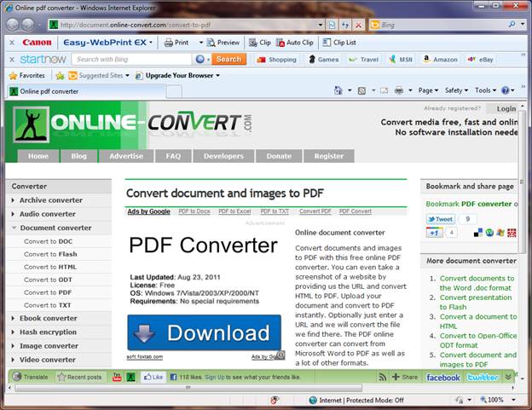Click the facebook button in bottom bar
The height and width of the screenshot is (410, 532).
[x=443, y=378]
